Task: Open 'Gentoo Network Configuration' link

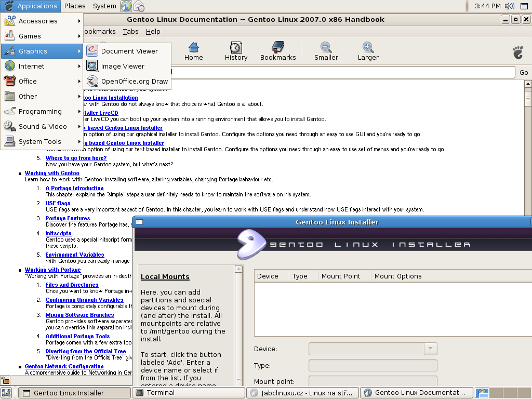Action: click(x=64, y=366)
